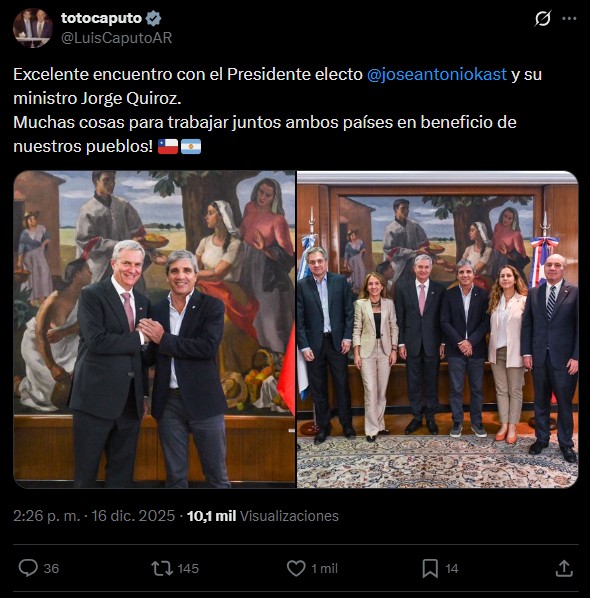Click the 1 mil likes count

(325, 568)
